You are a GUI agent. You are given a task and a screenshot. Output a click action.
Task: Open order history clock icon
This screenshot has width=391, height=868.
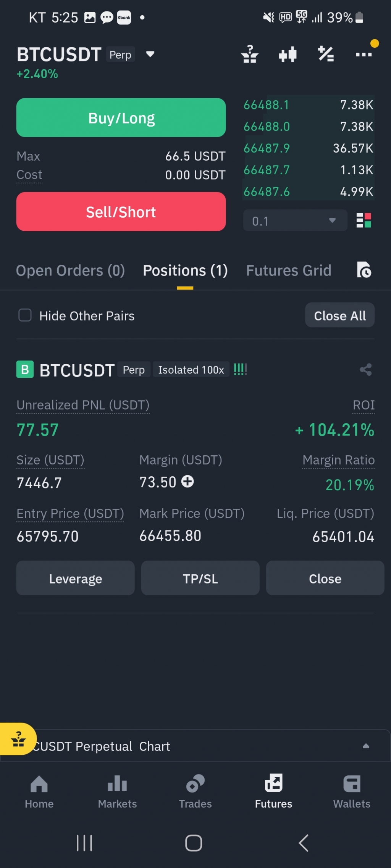pyautogui.click(x=364, y=270)
